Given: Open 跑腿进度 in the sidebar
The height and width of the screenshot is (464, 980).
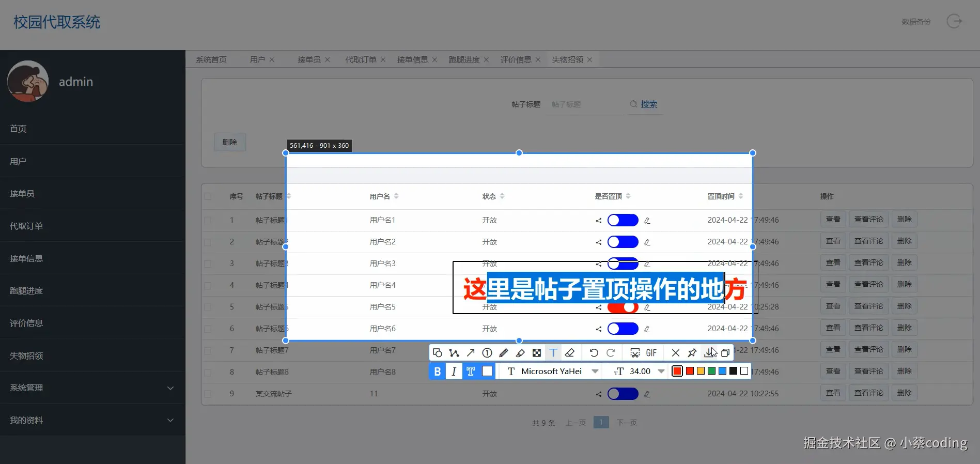Looking at the screenshot, I should coord(92,290).
